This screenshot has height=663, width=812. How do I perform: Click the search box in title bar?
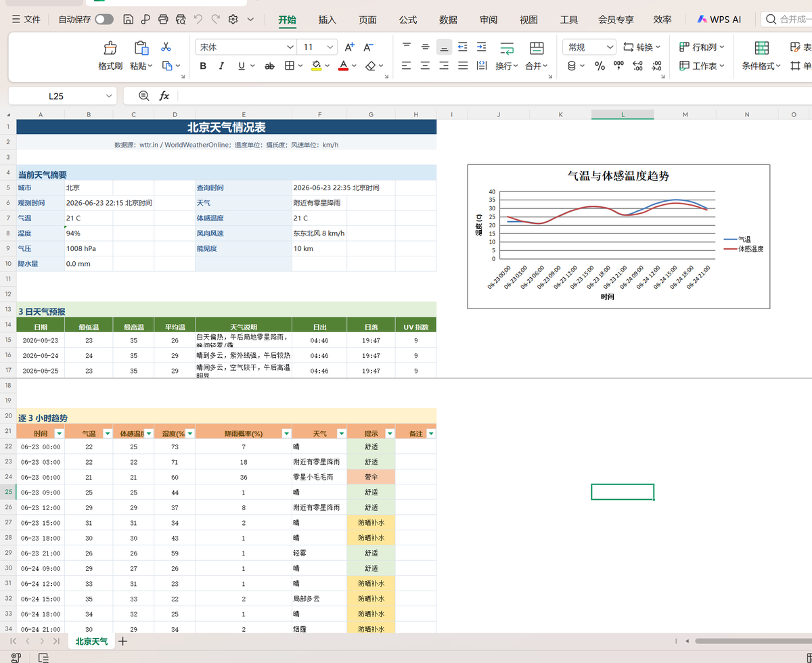click(786, 20)
